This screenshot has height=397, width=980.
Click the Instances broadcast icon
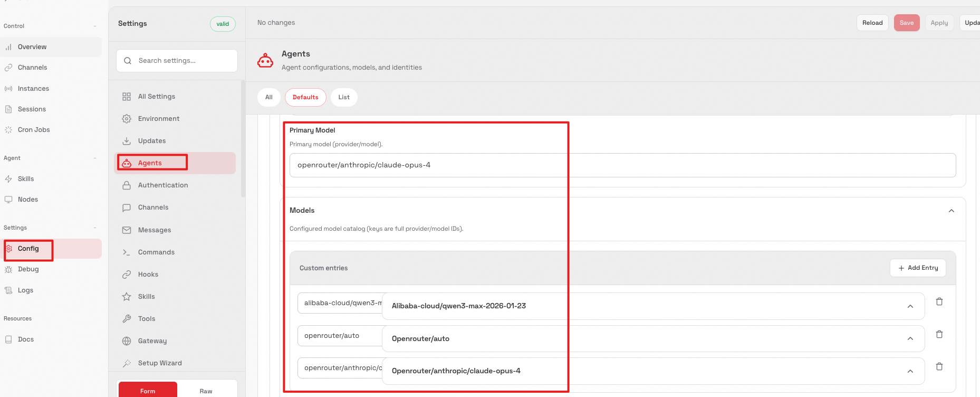click(8, 89)
